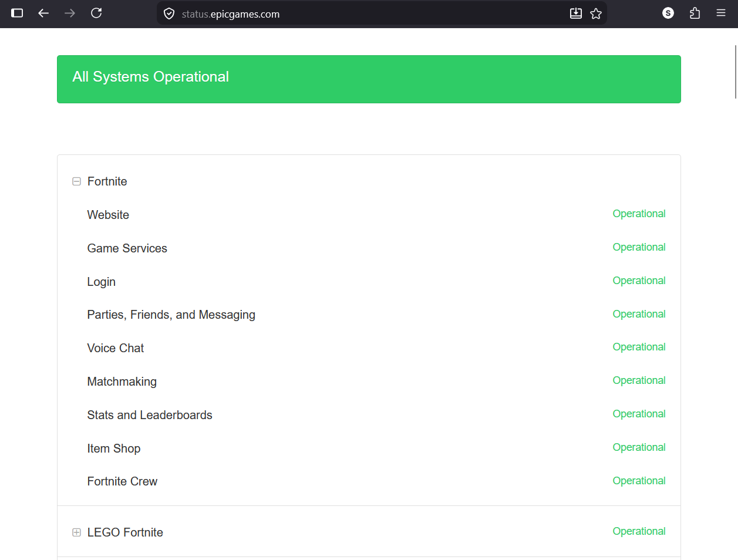Click Operational status for Item Shop

[639, 447]
